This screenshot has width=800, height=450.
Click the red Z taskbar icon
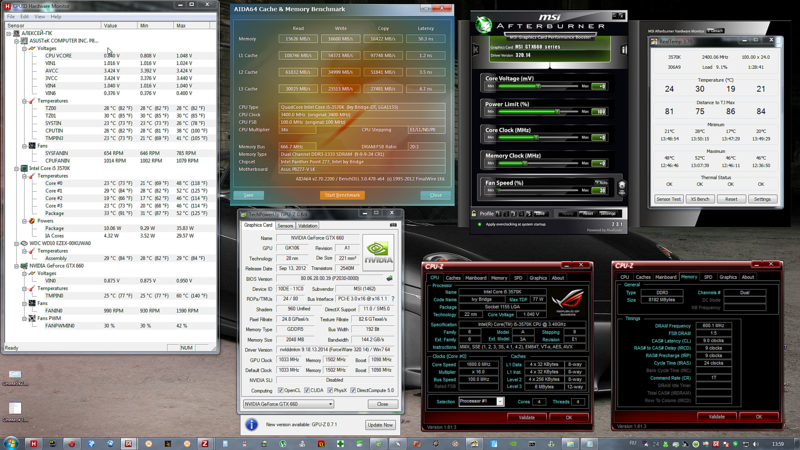205,444
